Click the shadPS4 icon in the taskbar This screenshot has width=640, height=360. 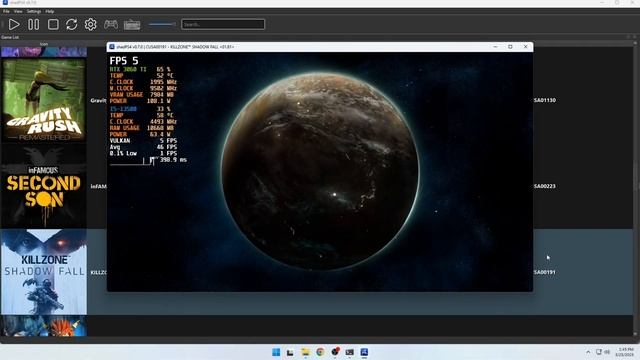pyautogui.click(x=364, y=352)
